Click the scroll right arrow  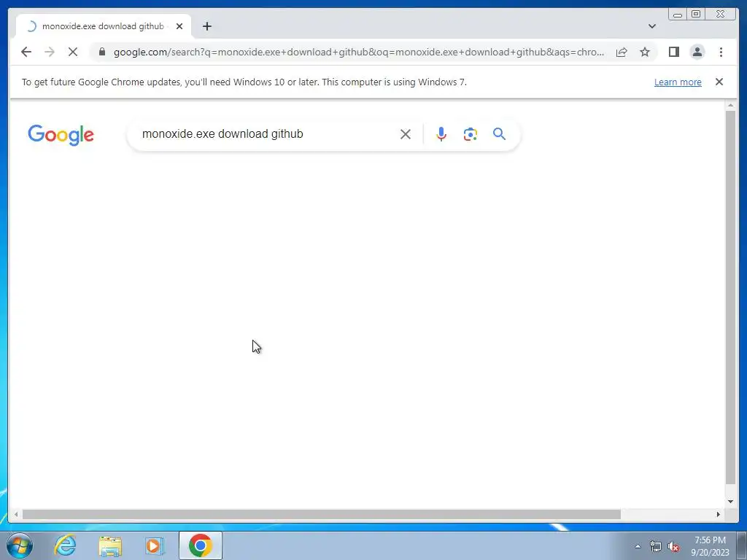[x=719, y=514]
